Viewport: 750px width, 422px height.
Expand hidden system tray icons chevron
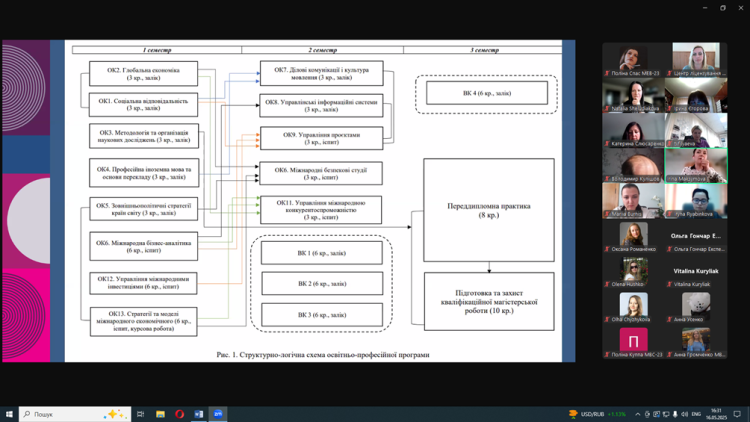[638, 414]
